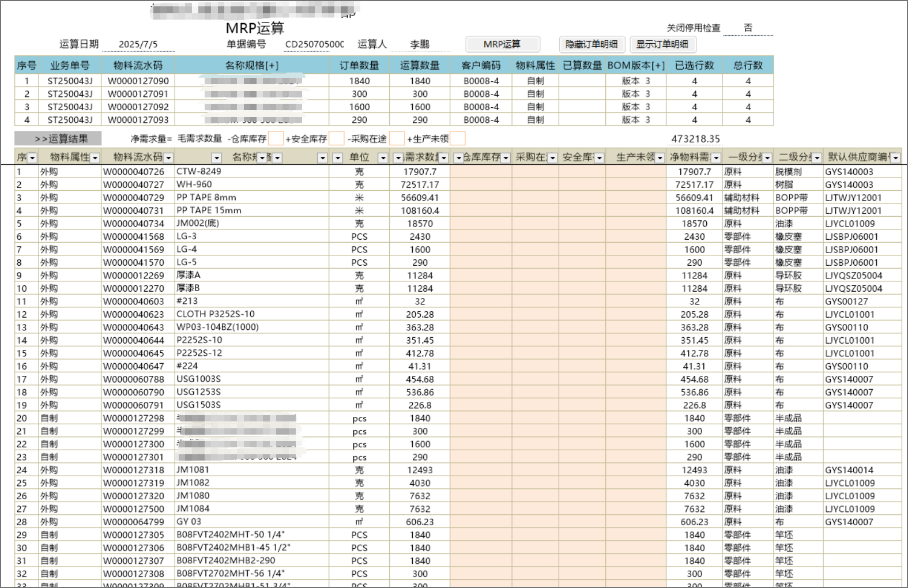Run the MRP运算 calculation button
The image size is (908, 588).
[x=502, y=44]
